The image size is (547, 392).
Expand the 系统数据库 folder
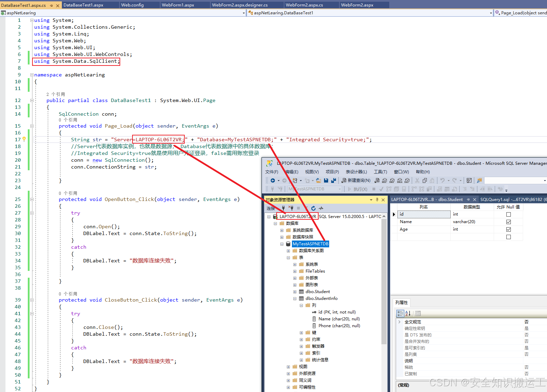[282, 230]
